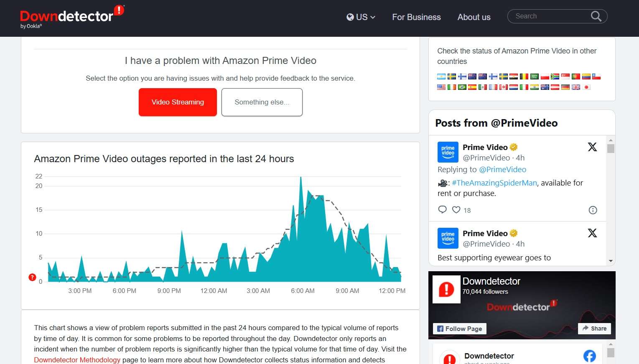Viewport: 639px width, 364px height.
Task: Open the post info circle icon
Action: [593, 210]
